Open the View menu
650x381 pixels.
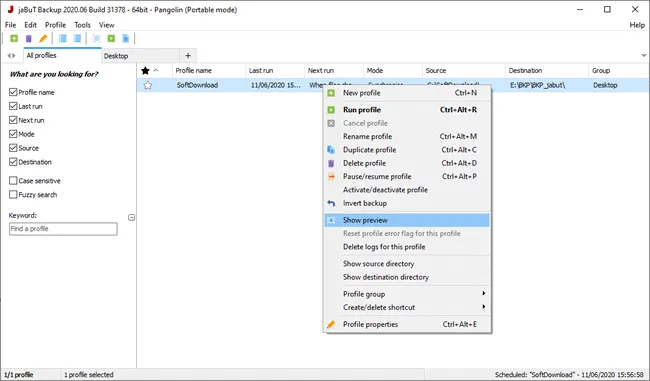[x=107, y=25]
